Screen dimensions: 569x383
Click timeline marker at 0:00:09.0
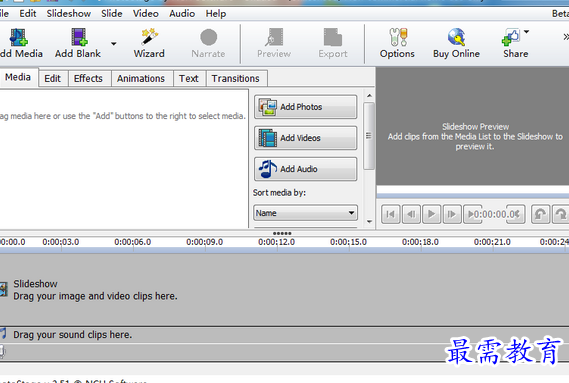pos(204,242)
